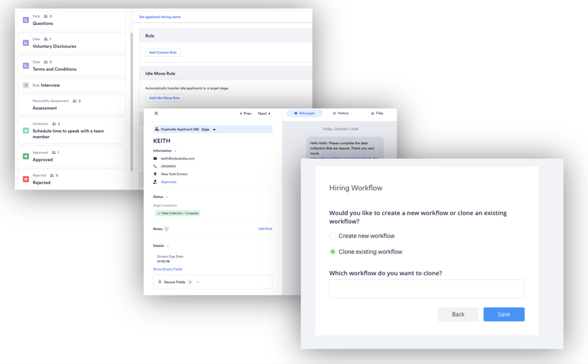Expand the Duplicate Applicant dropdown arrow
This screenshot has height=364, width=588.
(214, 130)
